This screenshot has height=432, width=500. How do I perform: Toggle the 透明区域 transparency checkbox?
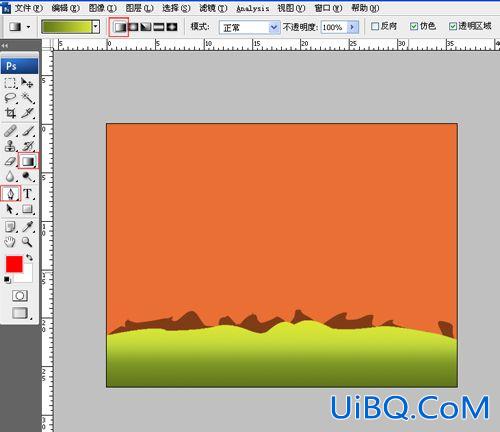coord(453,26)
